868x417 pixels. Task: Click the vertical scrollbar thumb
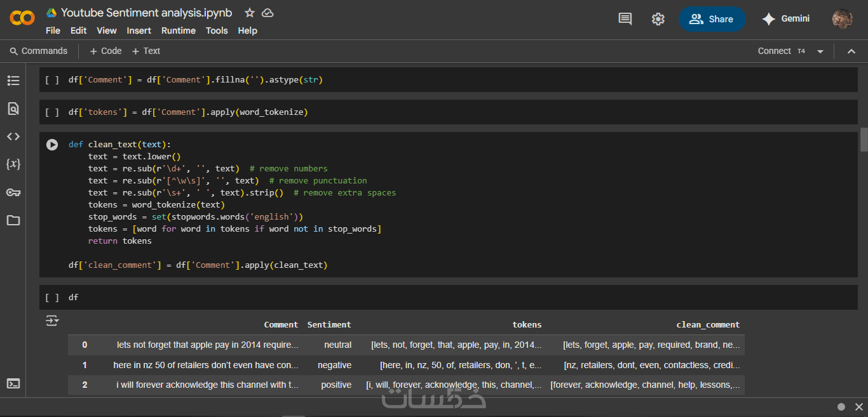pos(864,140)
